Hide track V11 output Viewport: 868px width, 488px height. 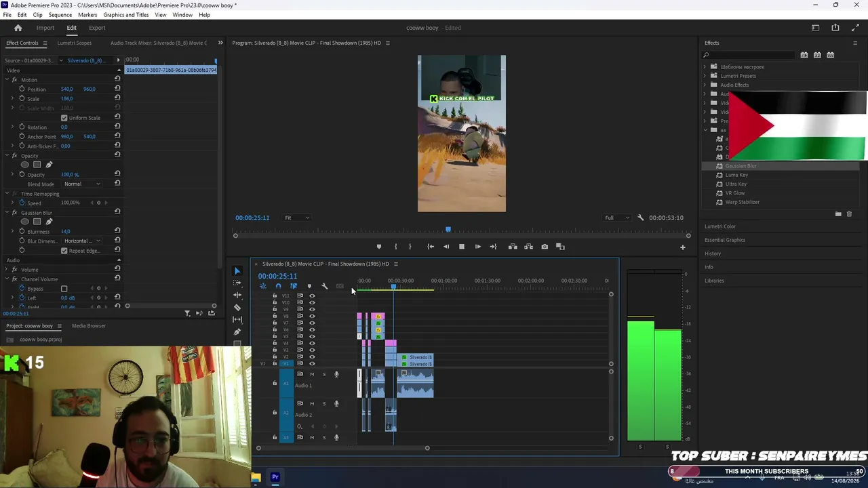pyautogui.click(x=312, y=296)
